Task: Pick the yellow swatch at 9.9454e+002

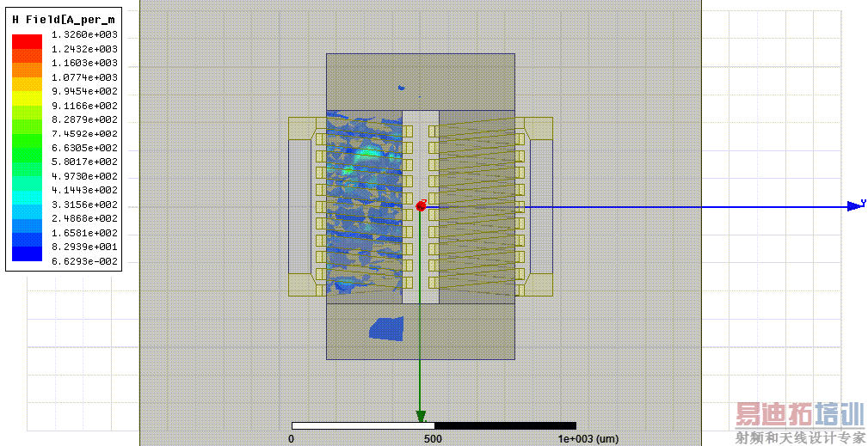Action: click(28, 98)
